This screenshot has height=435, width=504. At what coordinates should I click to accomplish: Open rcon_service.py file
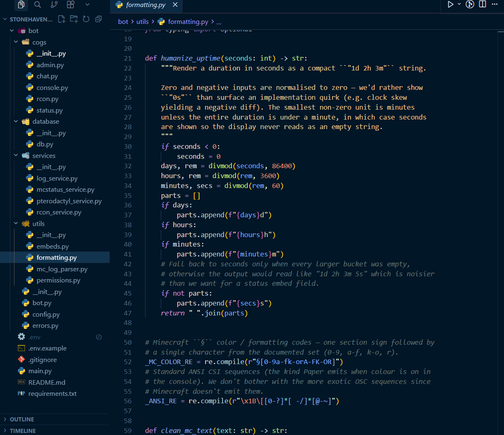tap(59, 212)
